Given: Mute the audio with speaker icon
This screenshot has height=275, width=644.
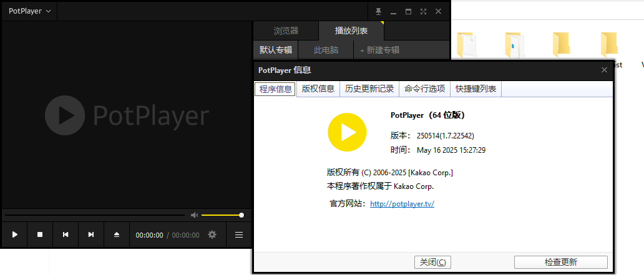Looking at the screenshot, I should tap(194, 215).
